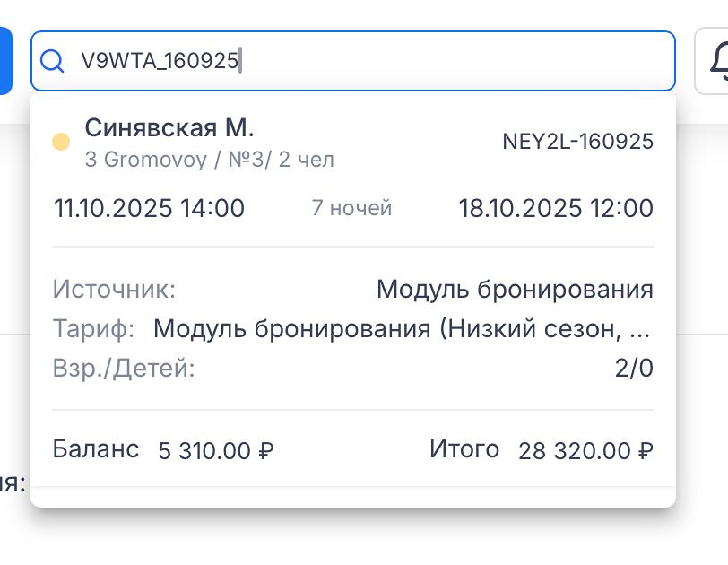The width and height of the screenshot is (728, 565).
Task: Open notifications via the bell icon
Action: (715, 61)
